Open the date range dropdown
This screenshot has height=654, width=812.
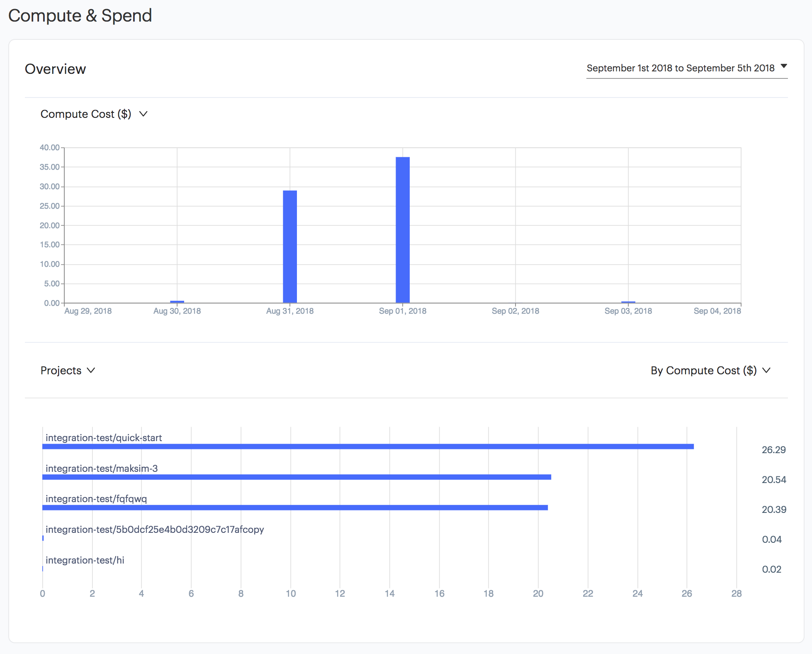click(x=687, y=68)
